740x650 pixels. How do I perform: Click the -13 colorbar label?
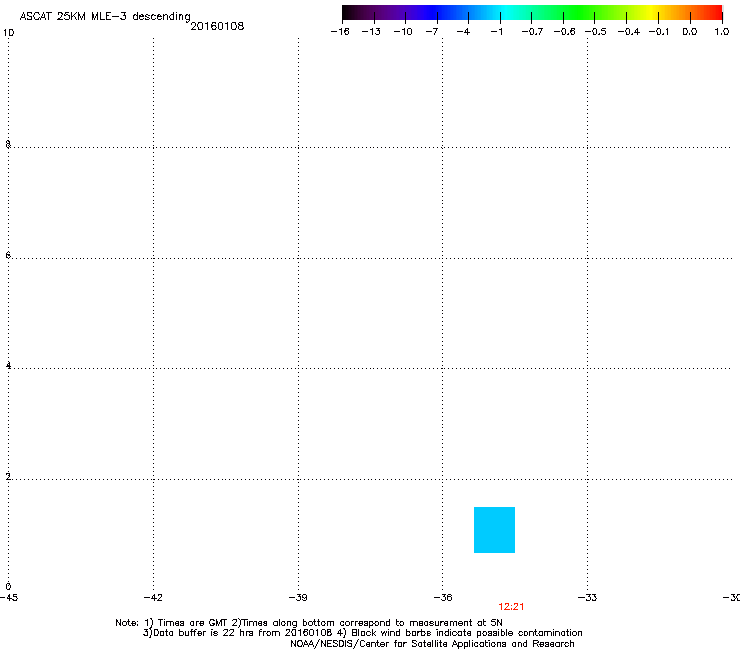[x=371, y=32]
